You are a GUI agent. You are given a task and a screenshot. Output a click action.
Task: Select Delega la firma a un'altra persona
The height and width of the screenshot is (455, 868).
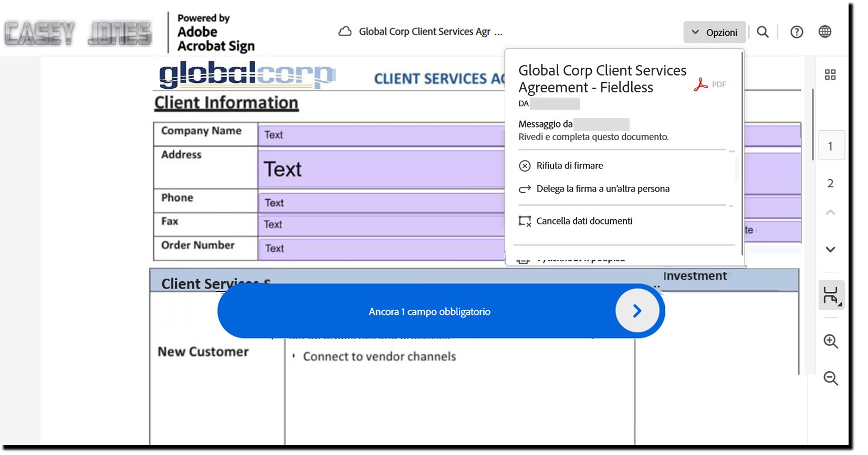(x=603, y=189)
